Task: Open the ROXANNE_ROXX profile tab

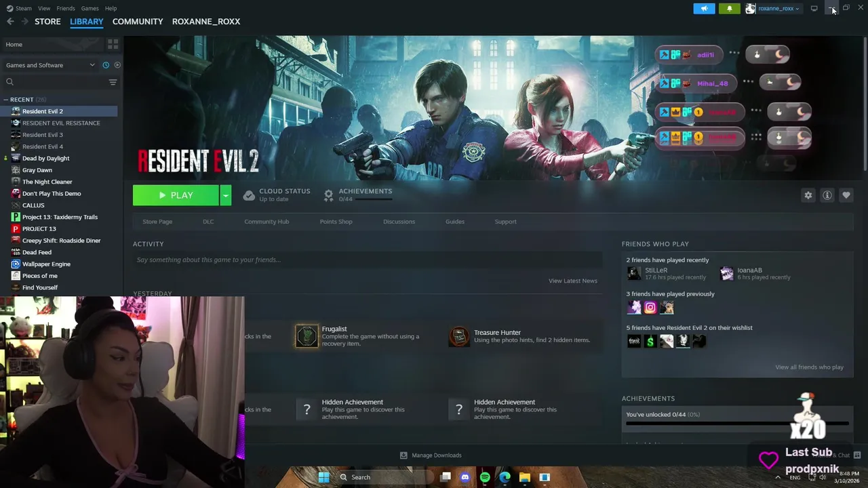Action: (206, 22)
